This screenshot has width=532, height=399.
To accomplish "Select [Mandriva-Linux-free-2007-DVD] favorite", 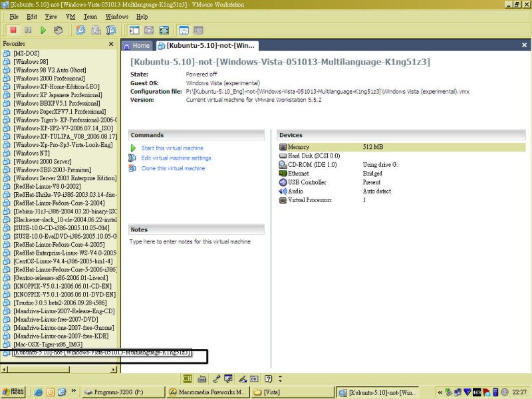I will coord(56,319).
